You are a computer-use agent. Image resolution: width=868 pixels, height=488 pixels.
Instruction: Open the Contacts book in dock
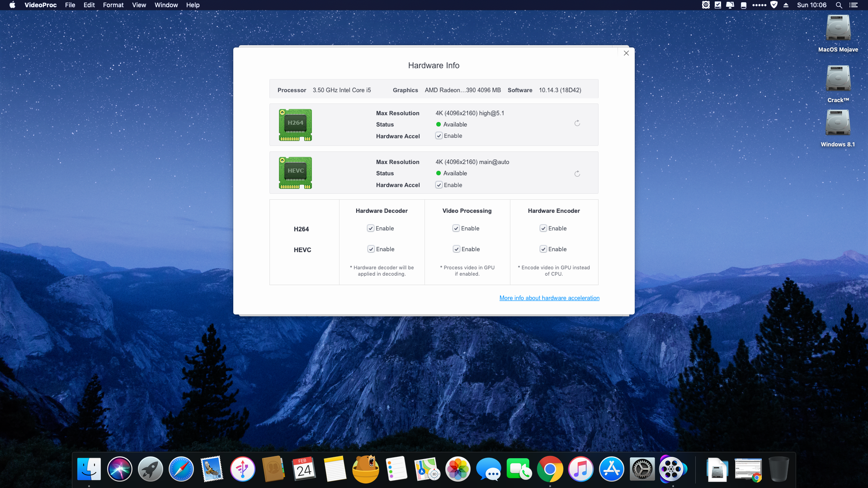(274, 469)
